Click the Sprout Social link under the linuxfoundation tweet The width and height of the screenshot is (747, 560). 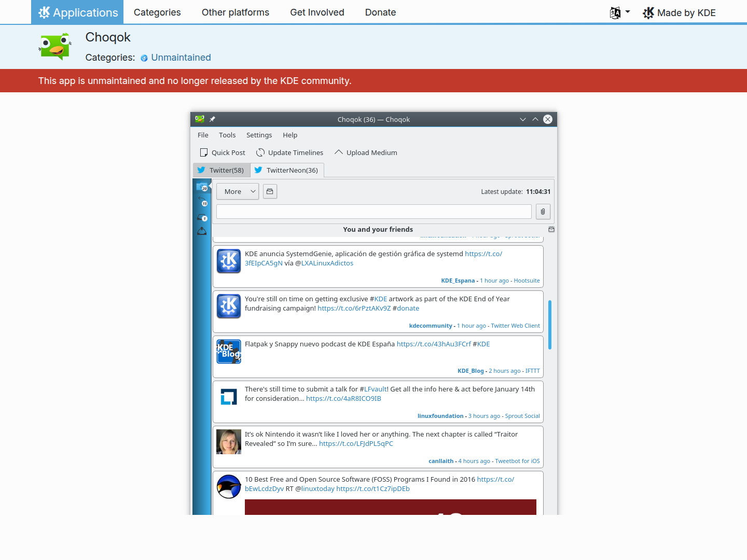[x=522, y=416]
